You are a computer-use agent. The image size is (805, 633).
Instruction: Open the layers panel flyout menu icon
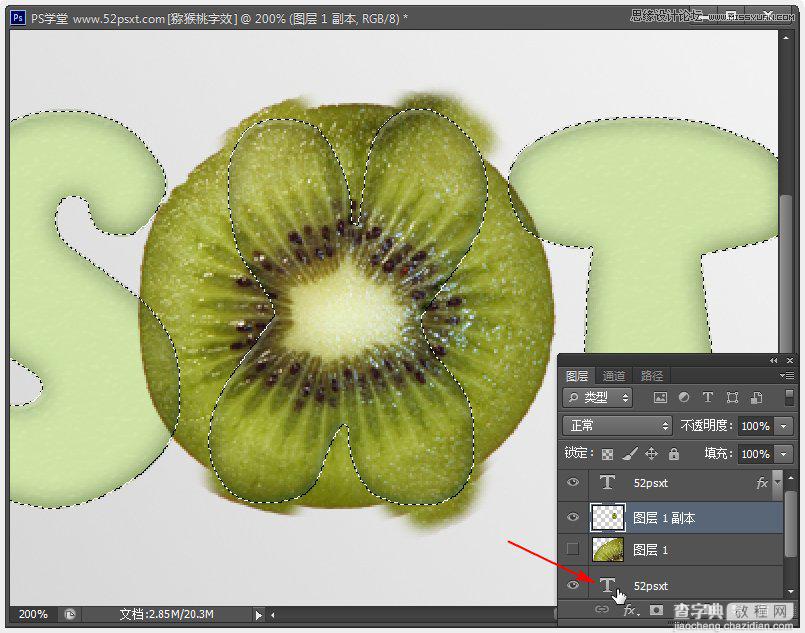787,376
